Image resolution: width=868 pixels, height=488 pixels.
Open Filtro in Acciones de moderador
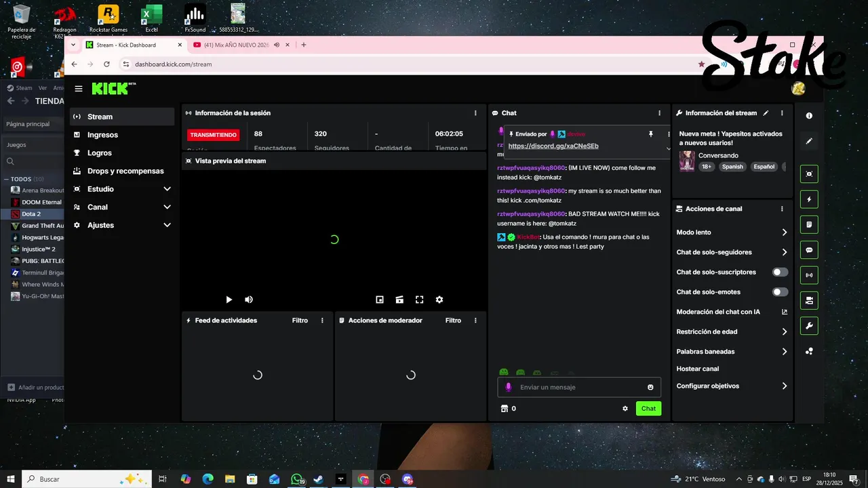[x=453, y=321]
